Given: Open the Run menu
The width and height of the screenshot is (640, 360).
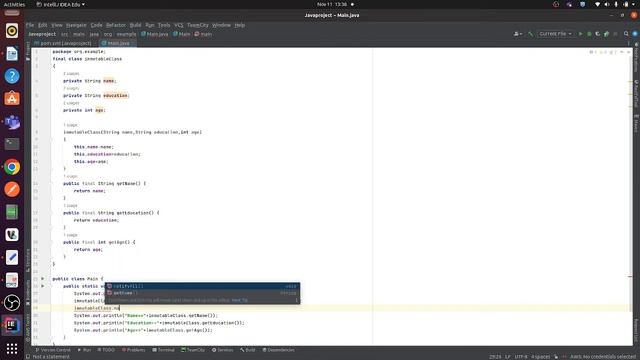Looking at the screenshot, I should 150,25.
